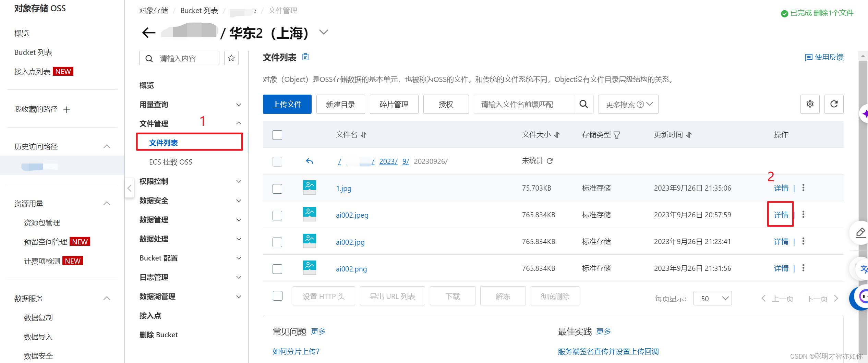Click the back arrow next to bucket name

(149, 33)
